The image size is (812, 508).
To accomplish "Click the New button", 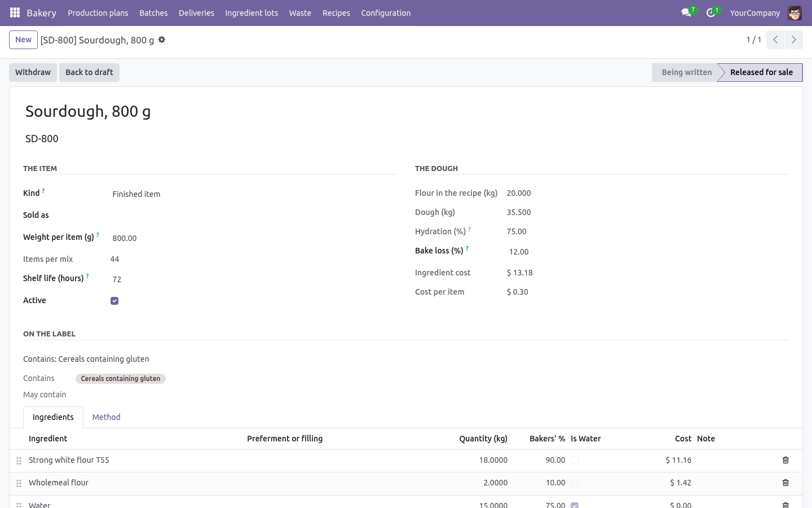I will [x=23, y=40].
